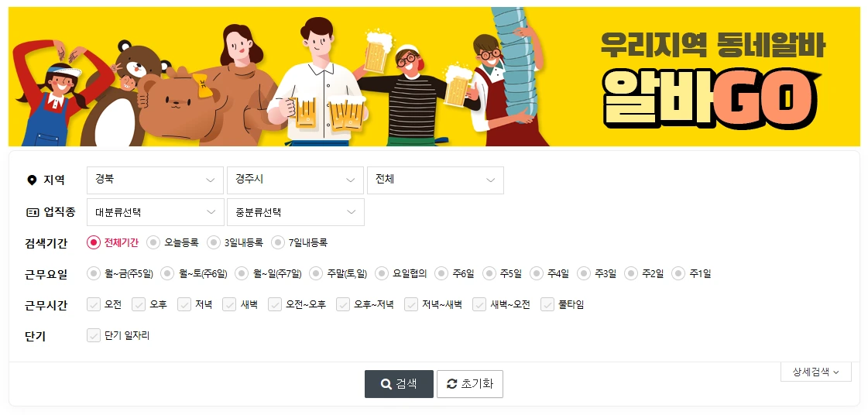Click the refresh icon in 초기화 button

[x=452, y=384]
